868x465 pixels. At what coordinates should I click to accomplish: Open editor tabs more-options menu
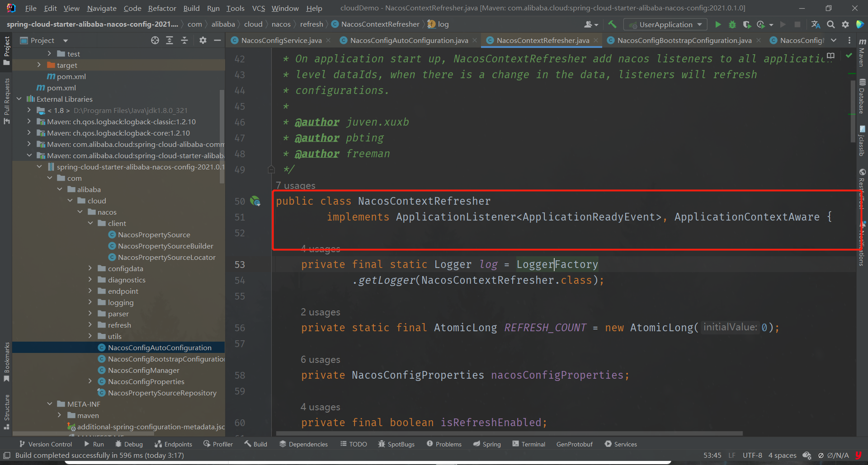[849, 40]
